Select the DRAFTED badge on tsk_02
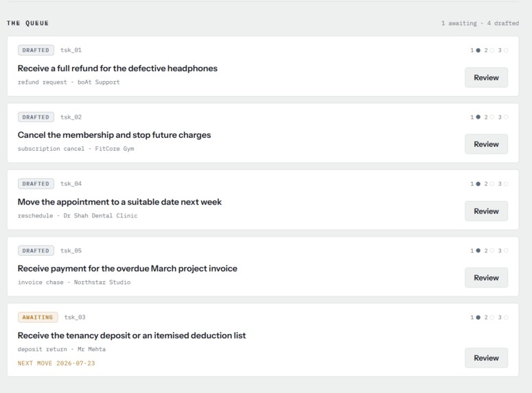 (36, 117)
